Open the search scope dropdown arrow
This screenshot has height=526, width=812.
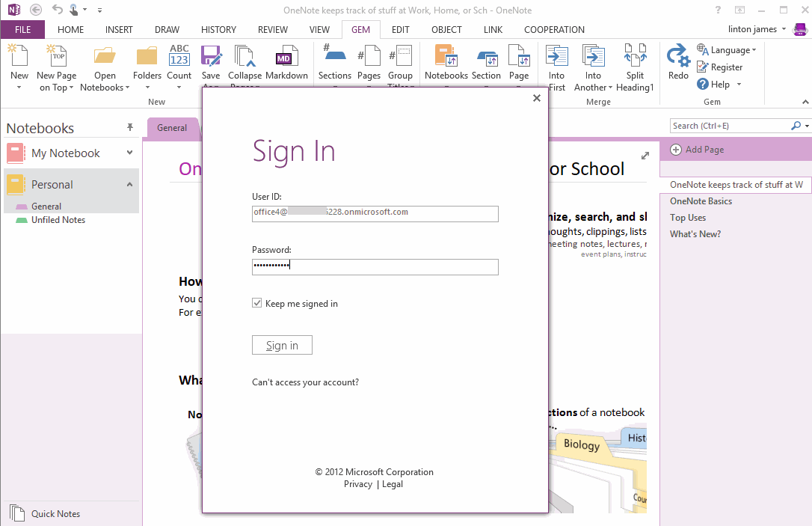click(807, 126)
